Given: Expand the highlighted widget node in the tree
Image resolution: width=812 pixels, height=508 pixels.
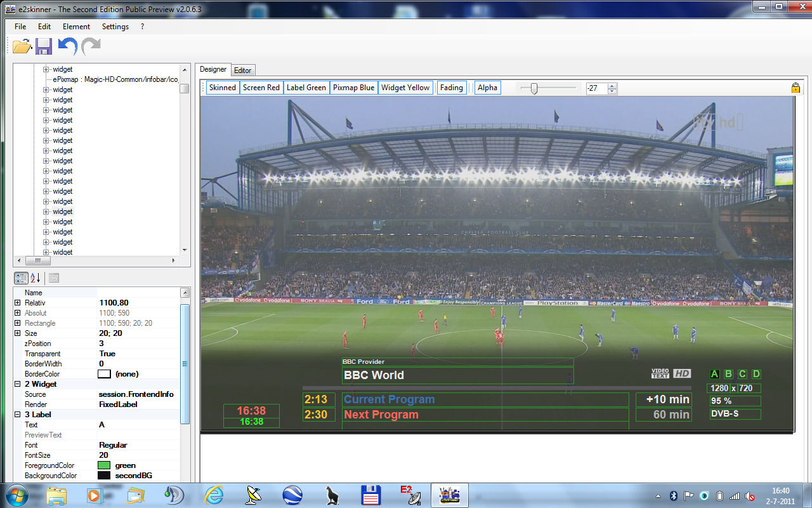Looking at the screenshot, I should [x=46, y=211].
